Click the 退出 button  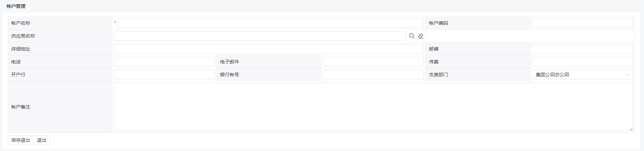click(42, 140)
